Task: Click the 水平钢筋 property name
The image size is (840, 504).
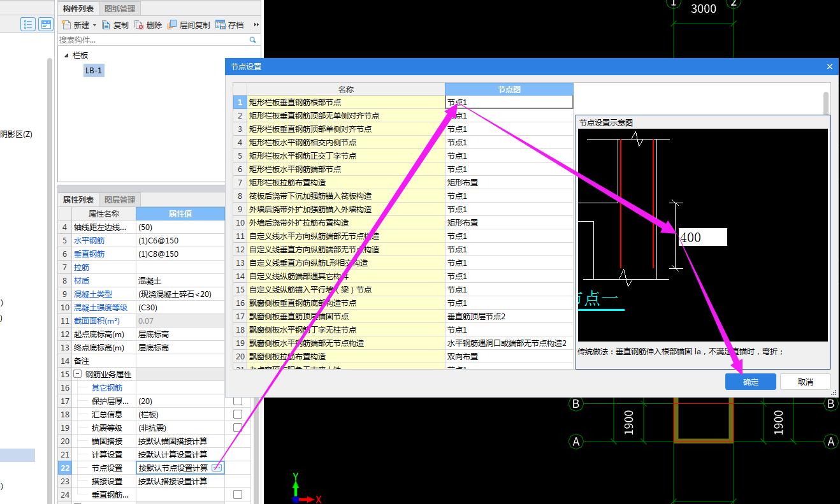Action: pyautogui.click(x=89, y=241)
